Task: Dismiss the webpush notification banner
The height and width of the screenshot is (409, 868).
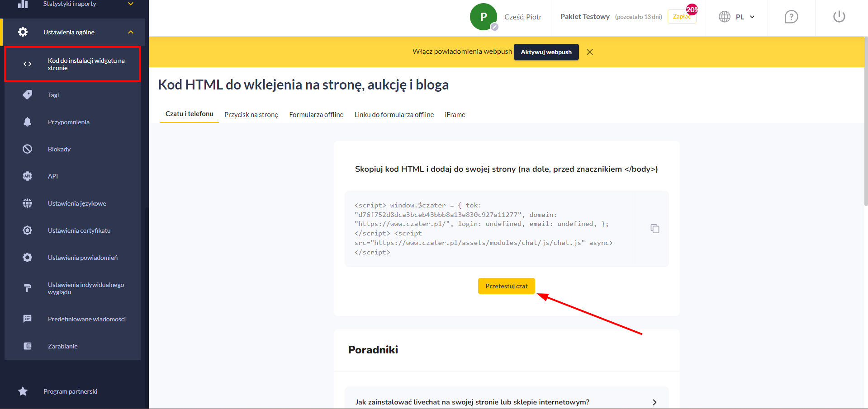Action: click(589, 52)
